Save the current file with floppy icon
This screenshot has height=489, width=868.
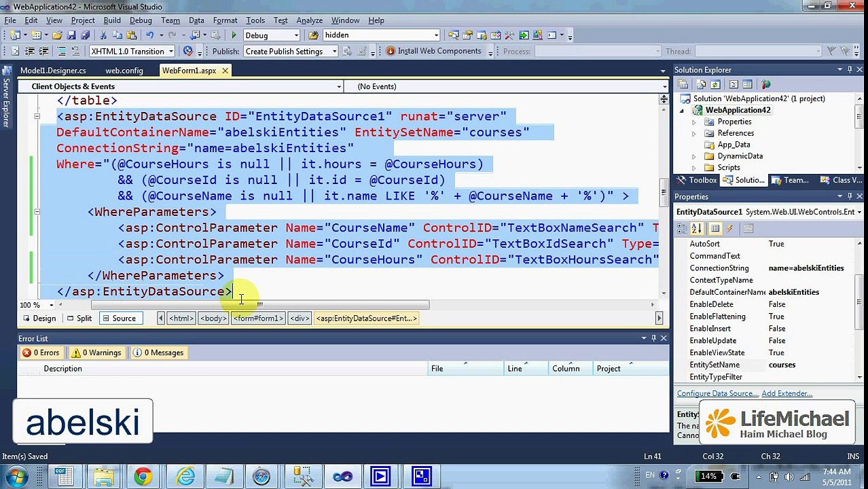[x=71, y=35]
